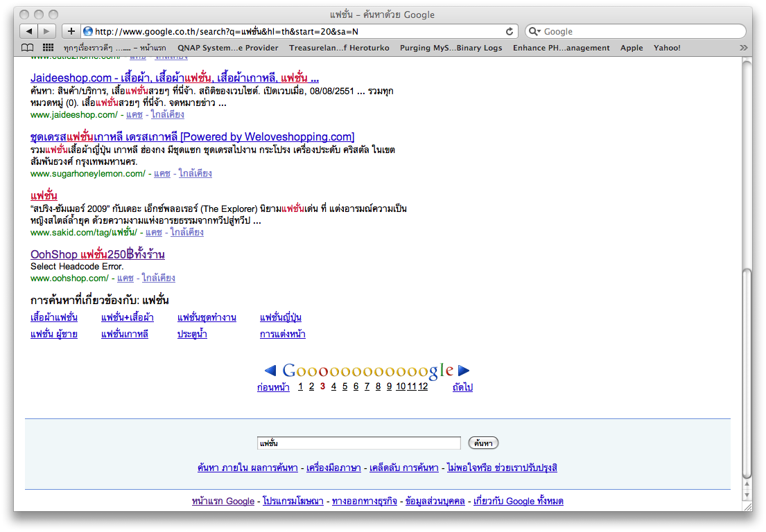766x532 pixels.
Task: Go to results page 5
Action: (345, 387)
